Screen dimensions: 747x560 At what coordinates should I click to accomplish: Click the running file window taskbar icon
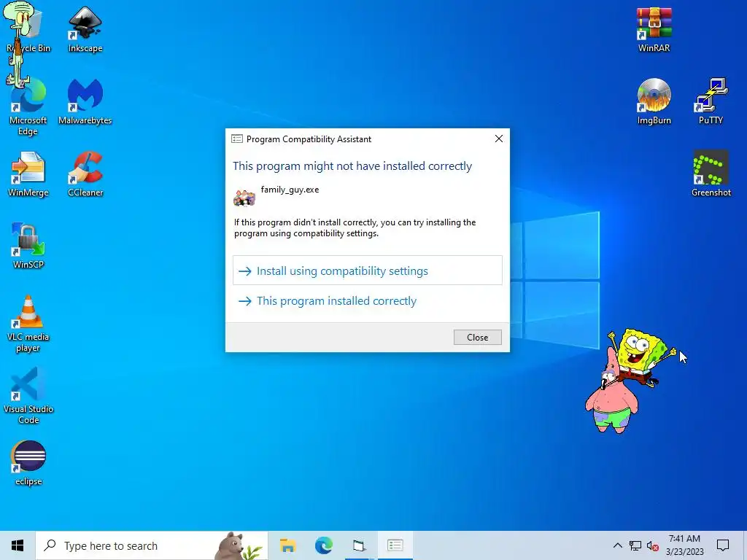point(359,545)
